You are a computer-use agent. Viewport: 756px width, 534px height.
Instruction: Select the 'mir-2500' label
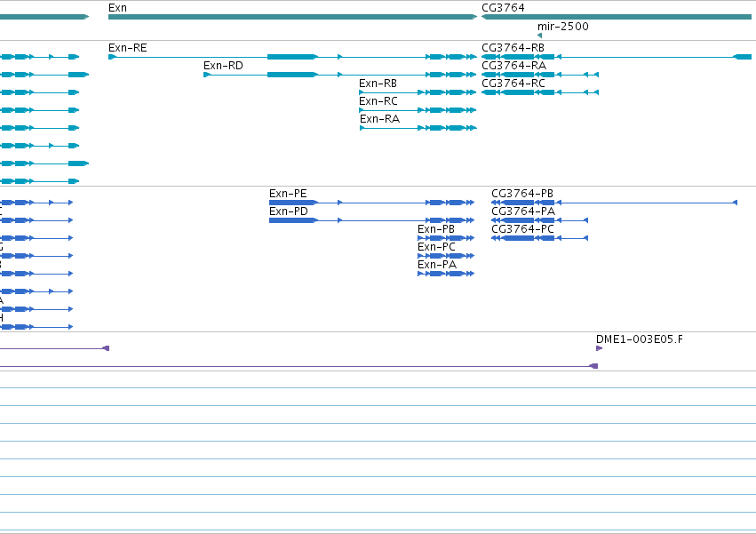pyautogui.click(x=562, y=27)
